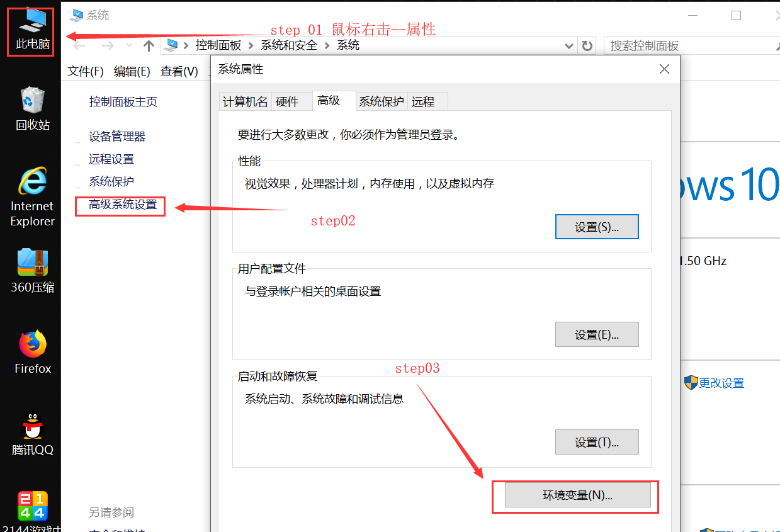
Task: Click 系统 in the address path
Action: (348, 45)
